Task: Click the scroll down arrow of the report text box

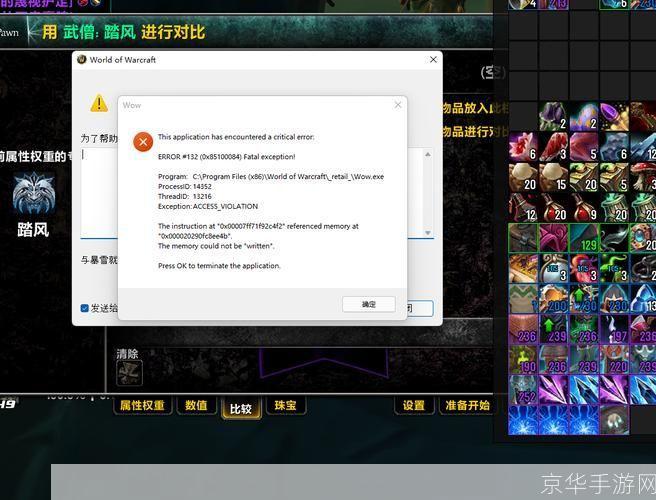Action: click(428, 233)
